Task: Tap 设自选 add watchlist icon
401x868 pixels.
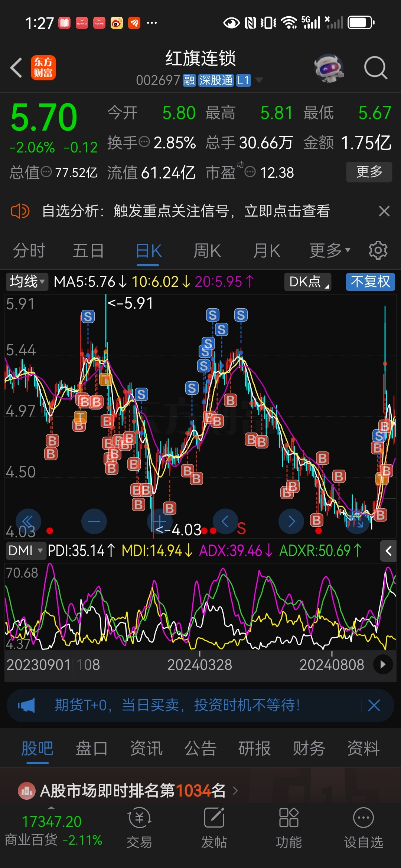Action: (363, 827)
